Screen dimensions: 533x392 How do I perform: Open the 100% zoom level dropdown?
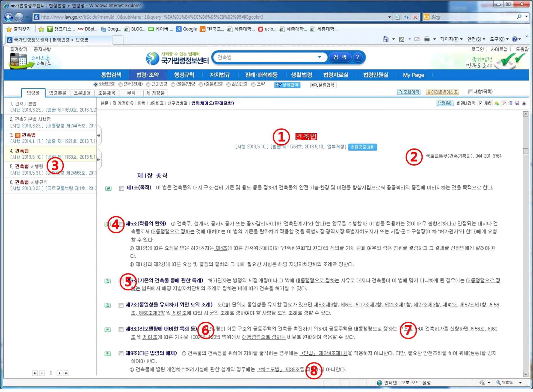(x=520, y=383)
